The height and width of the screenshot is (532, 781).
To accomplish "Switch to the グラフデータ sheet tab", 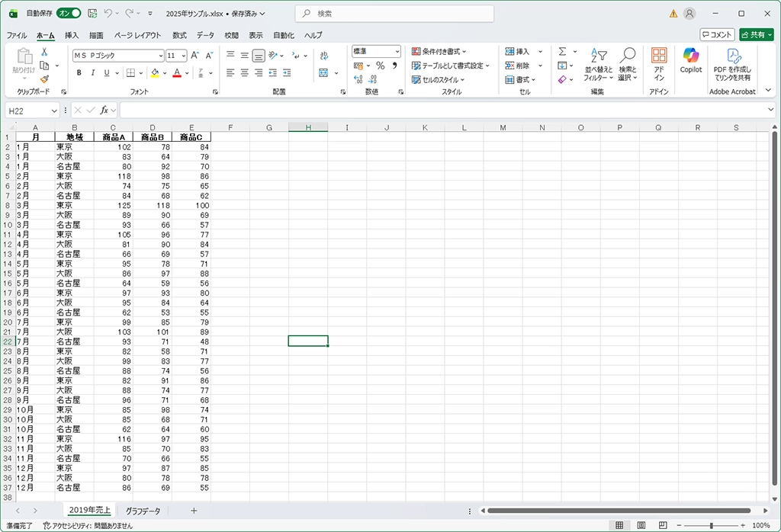I will [x=143, y=511].
